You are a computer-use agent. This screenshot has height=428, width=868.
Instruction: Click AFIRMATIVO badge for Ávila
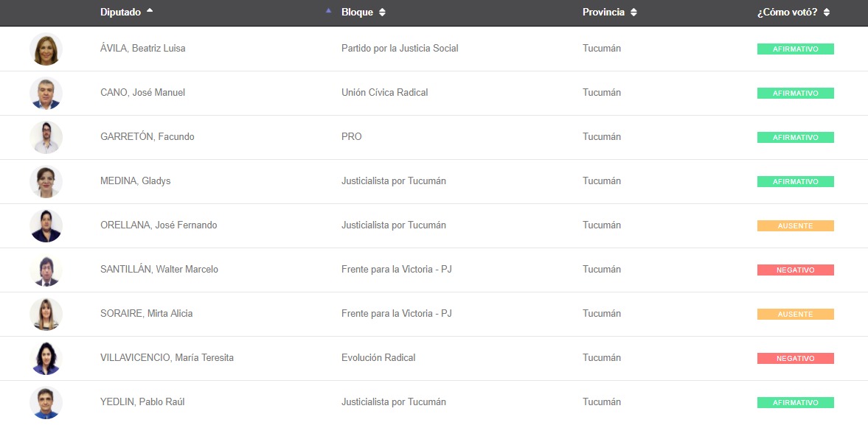[x=796, y=49]
